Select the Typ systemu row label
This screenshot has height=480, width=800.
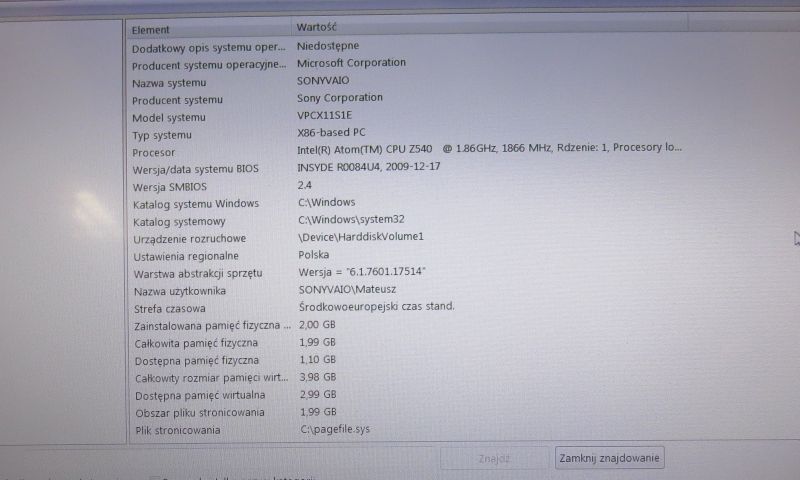click(x=162, y=135)
